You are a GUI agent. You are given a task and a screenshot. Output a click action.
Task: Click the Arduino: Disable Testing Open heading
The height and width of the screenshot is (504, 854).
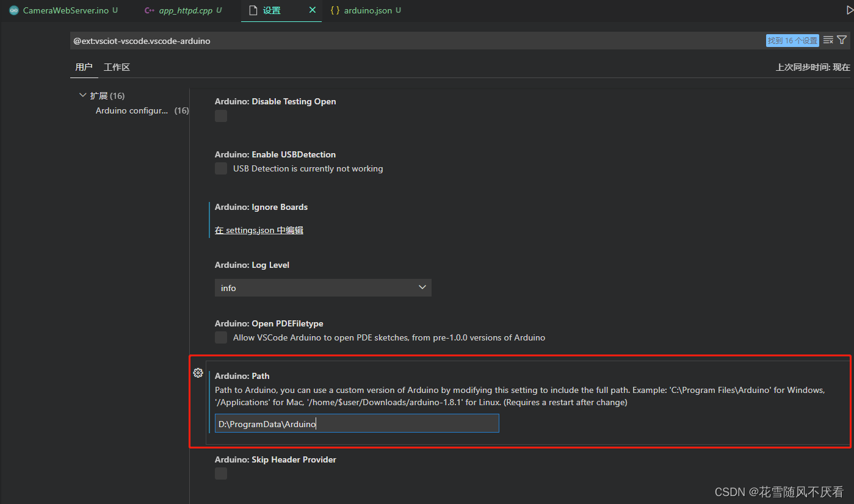pyautogui.click(x=275, y=101)
